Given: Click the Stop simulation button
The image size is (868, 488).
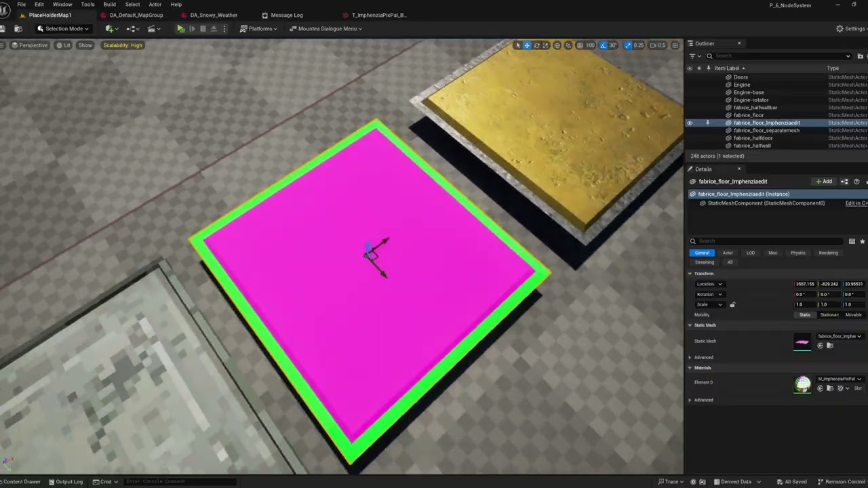Looking at the screenshot, I should click(203, 28).
